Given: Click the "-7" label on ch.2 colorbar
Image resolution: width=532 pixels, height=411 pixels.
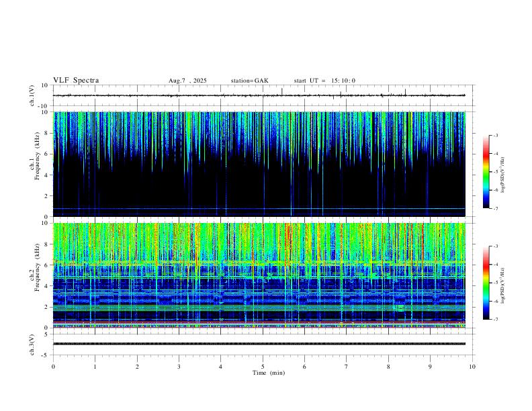Looking at the screenshot, I should click(495, 320).
